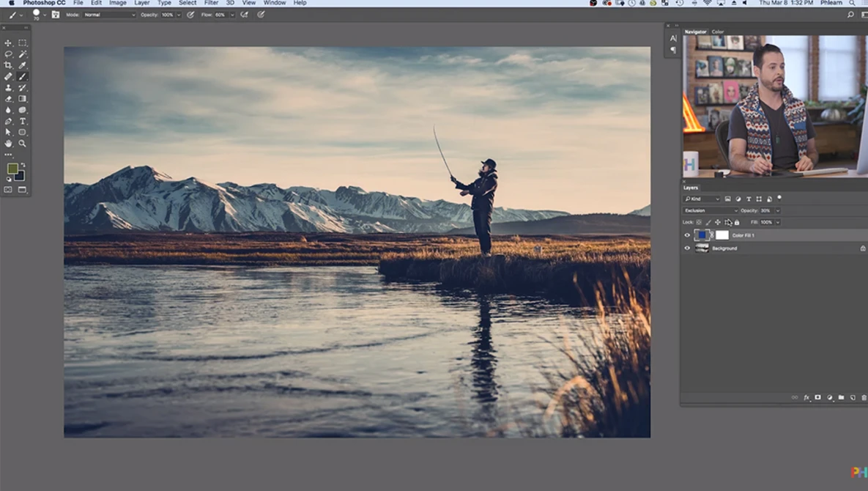Screen dimensions: 868x491
Task: Toggle shape layer filter in Layers panel
Action: (759, 199)
